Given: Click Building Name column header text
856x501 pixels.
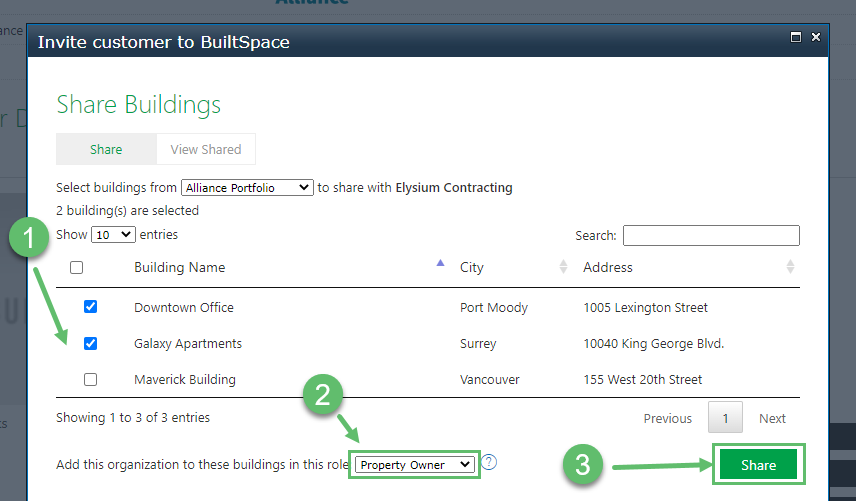Looking at the screenshot, I should point(180,267).
